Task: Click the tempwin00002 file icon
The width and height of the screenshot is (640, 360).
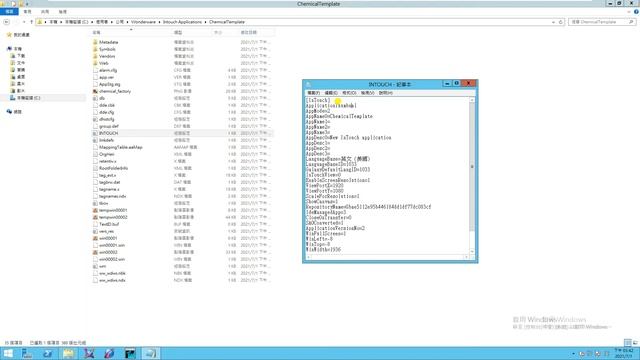Action: click(x=95, y=217)
